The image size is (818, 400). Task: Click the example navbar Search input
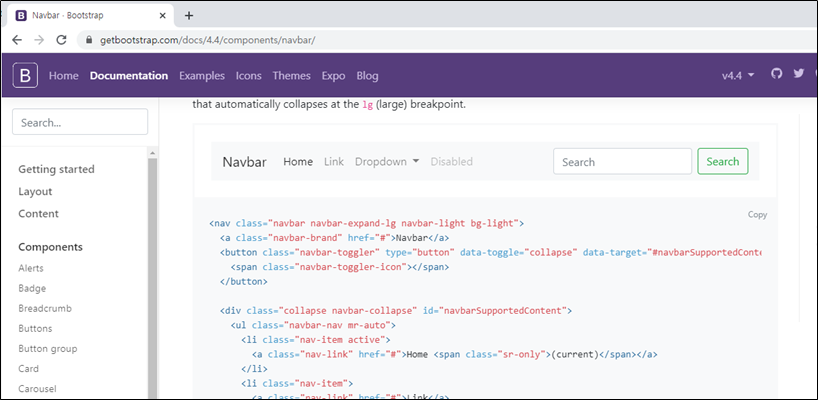622,162
